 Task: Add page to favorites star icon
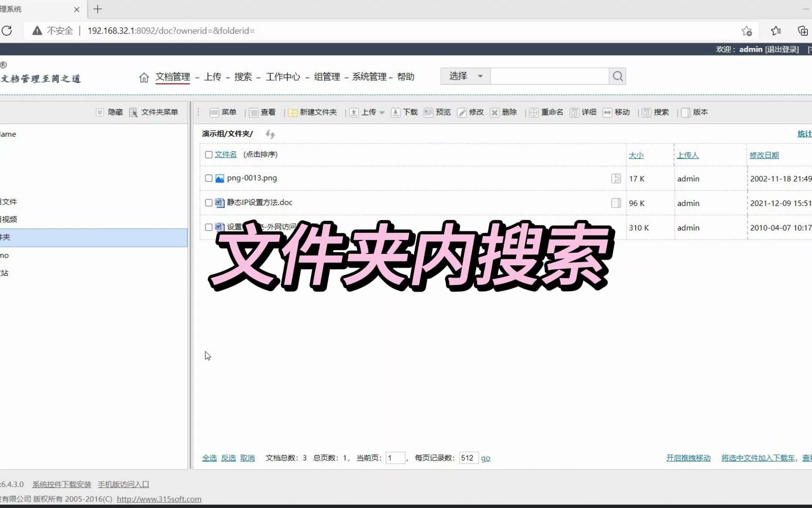747,31
